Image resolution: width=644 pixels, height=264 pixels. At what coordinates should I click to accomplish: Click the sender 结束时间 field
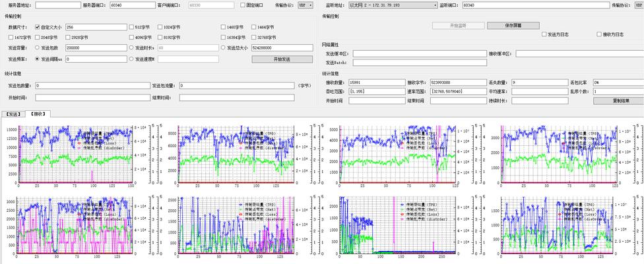237,98
